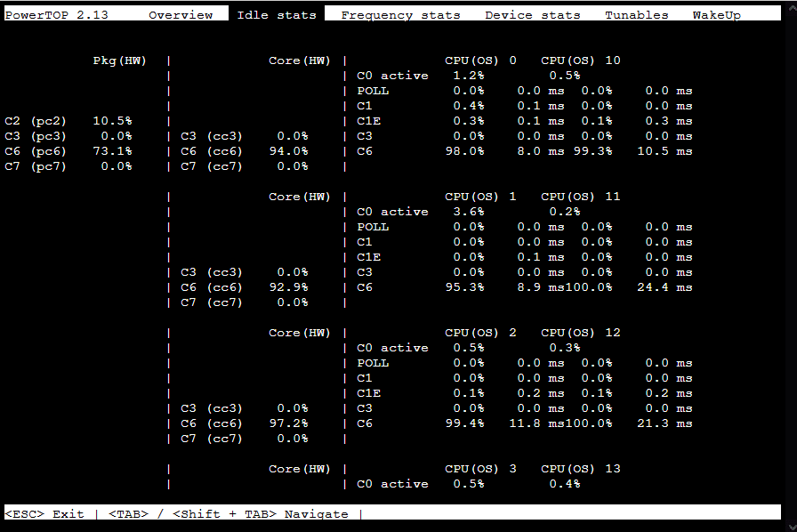This screenshot has width=797, height=532.
Task: Open the Frequency stats tab
Action: click(400, 15)
